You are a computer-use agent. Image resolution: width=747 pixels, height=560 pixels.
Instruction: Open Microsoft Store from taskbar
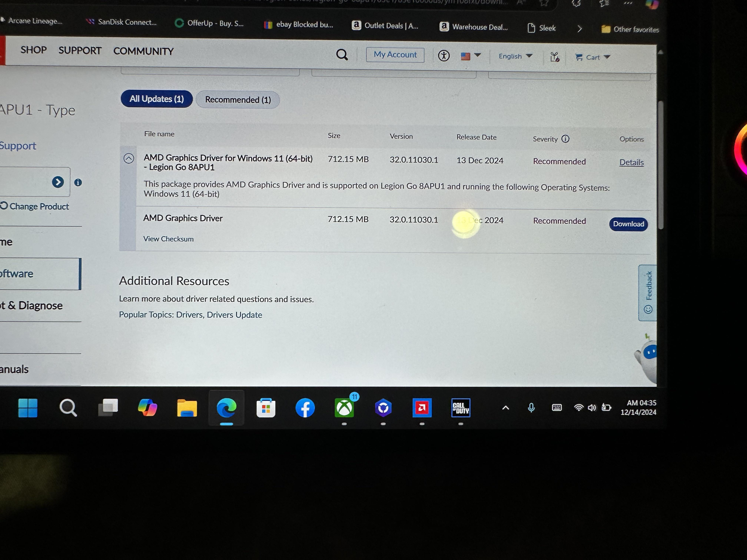pyautogui.click(x=266, y=408)
